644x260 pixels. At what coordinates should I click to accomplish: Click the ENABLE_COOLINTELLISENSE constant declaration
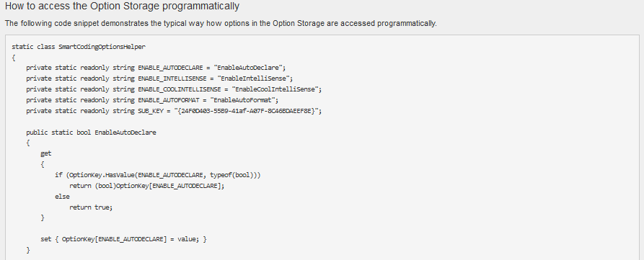tap(174, 89)
